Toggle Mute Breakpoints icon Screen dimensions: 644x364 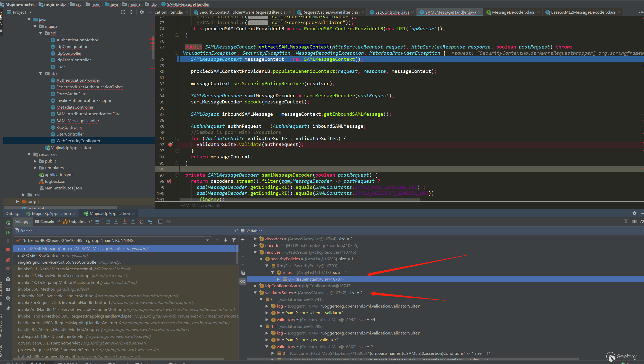coord(8,269)
